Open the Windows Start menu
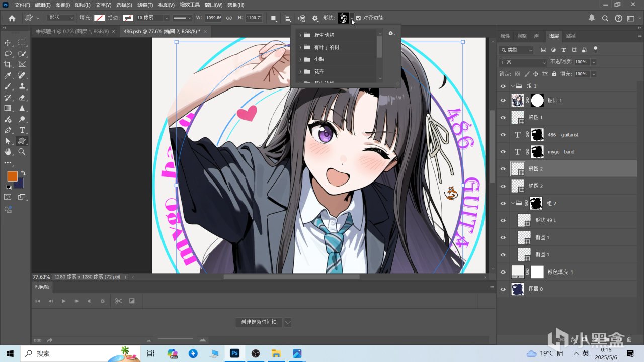This screenshot has width=644, height=362. [10, 353]
